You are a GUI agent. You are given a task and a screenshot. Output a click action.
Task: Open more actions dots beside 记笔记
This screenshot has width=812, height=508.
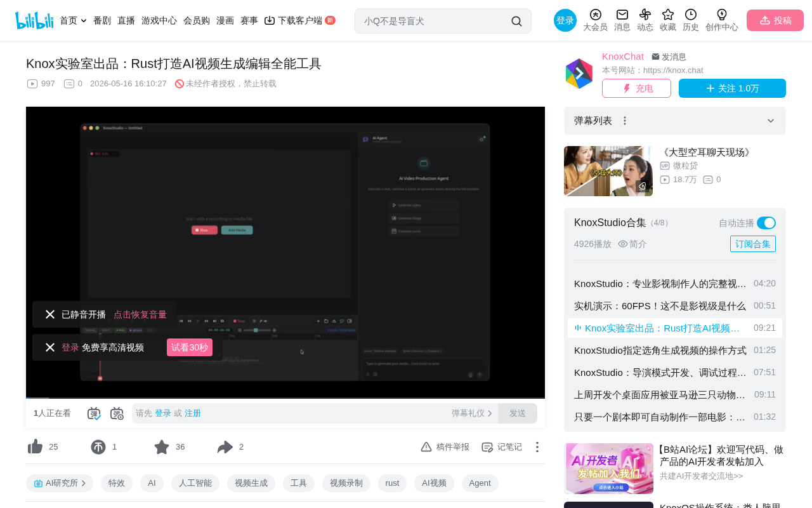[x=537, y=447]
